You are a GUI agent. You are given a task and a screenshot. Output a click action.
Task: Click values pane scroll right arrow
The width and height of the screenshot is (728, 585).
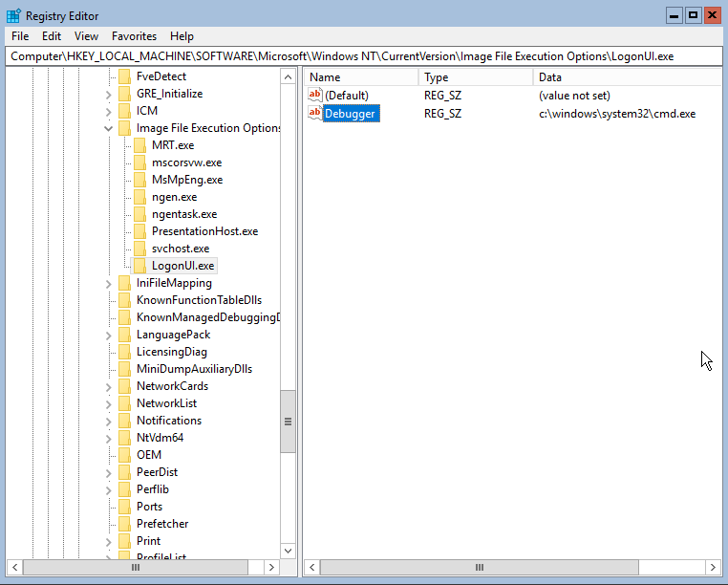click(713, 568)
